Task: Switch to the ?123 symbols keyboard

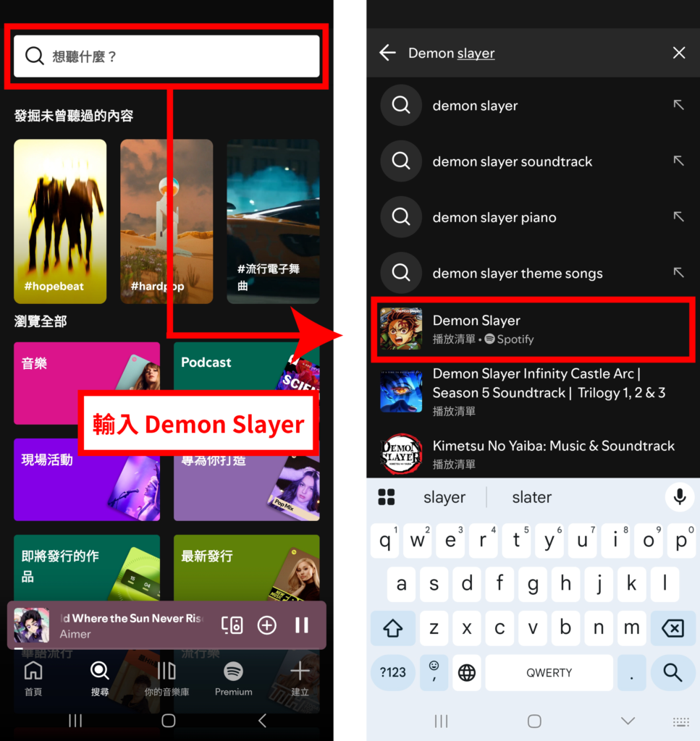Action: tap(393, 672)
